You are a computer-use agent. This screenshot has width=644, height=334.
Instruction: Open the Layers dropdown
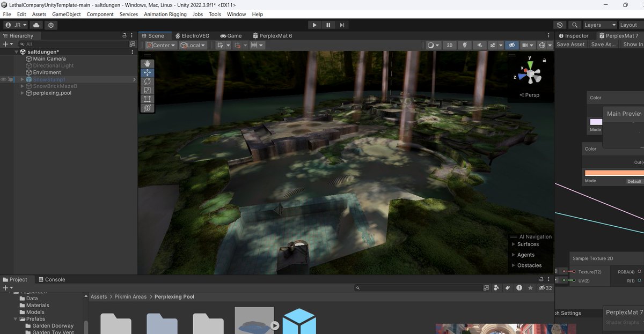pyautogui.click(x=600, y=25)
